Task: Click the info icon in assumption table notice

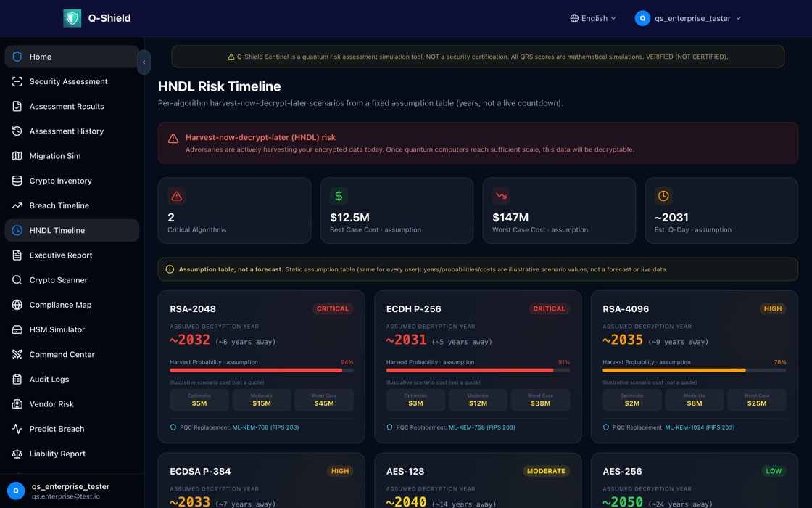Action: (170, 269)
